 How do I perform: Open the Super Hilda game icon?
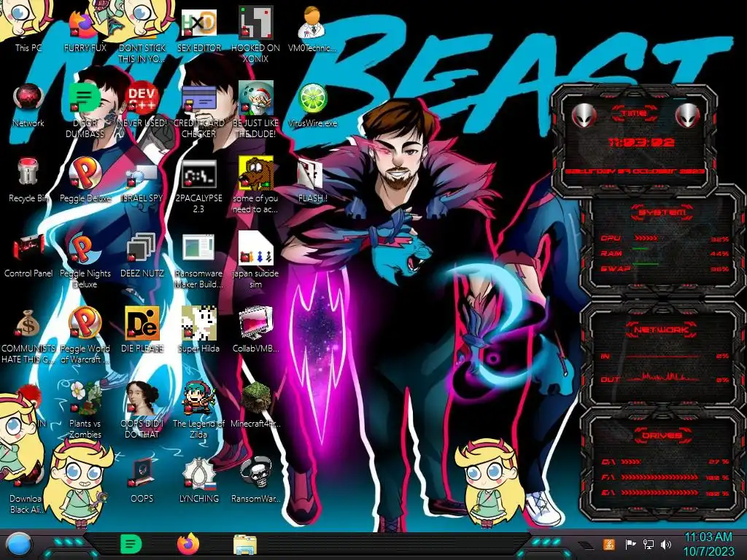click(198, 330)
